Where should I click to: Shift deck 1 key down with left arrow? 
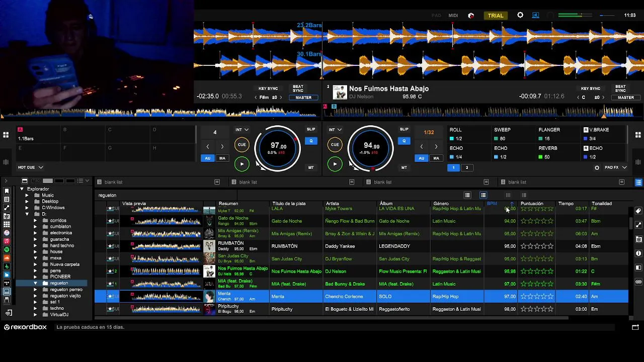(x=256, y=98)
